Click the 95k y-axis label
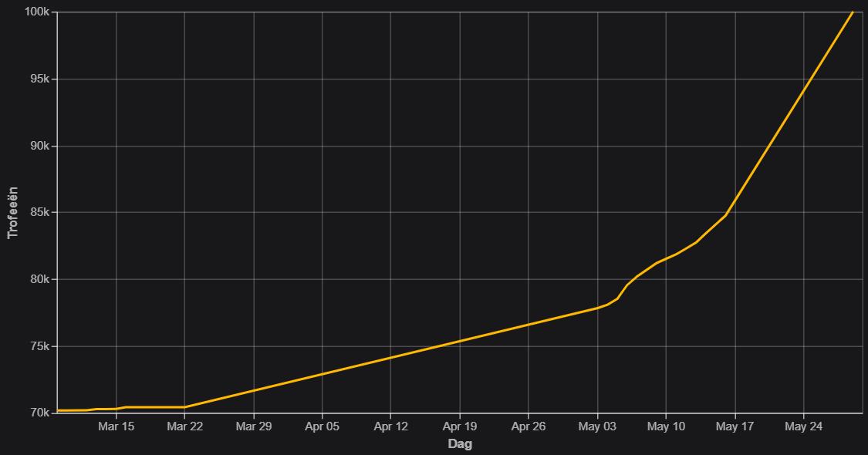Screen dimensions: 868x455 click(40, 79)
